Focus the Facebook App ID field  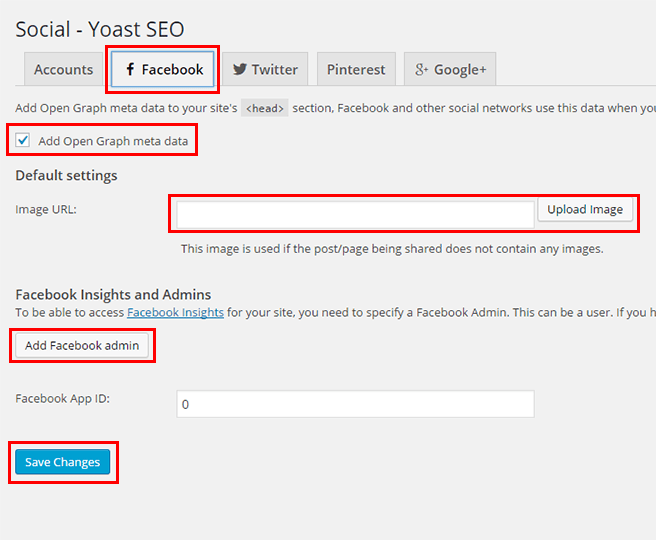(355, 404)
